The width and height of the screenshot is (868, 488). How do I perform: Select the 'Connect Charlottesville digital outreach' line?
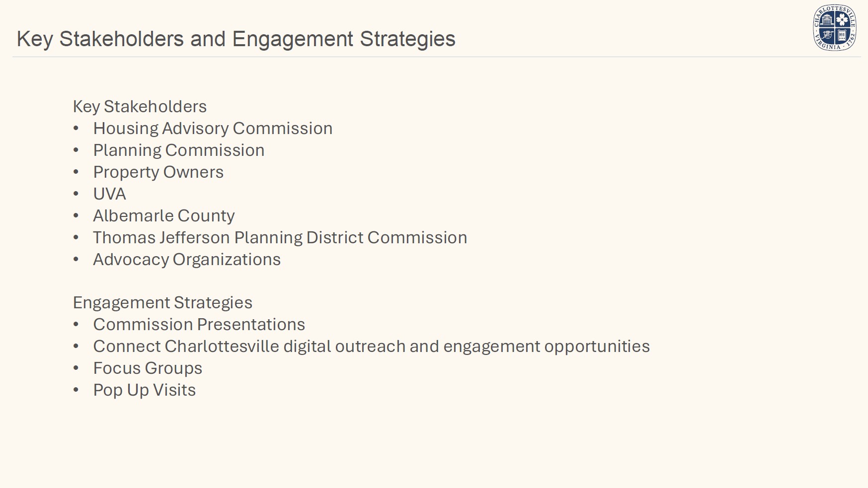(x=372, y=347)
